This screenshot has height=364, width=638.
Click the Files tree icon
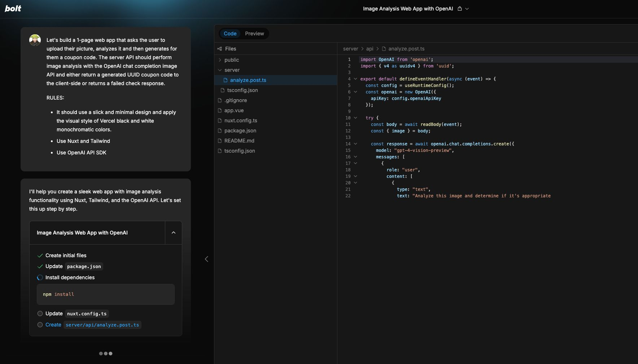click(x=219, y=49)
